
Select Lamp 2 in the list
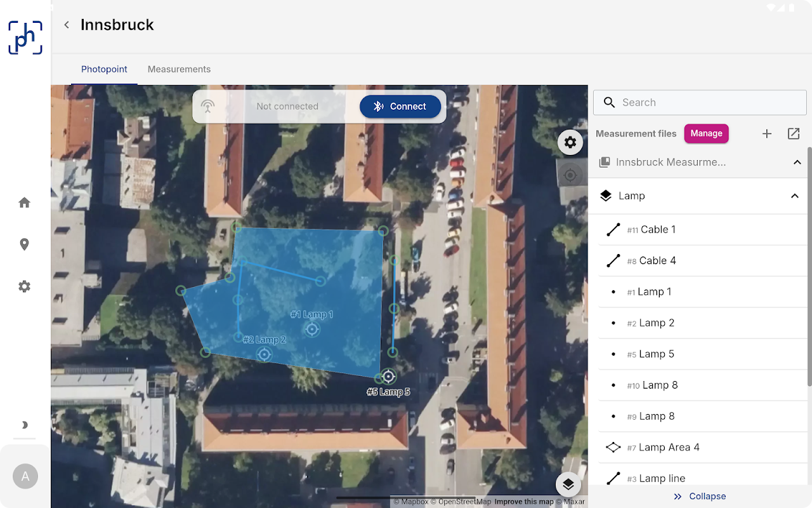(x=702, y=323)
